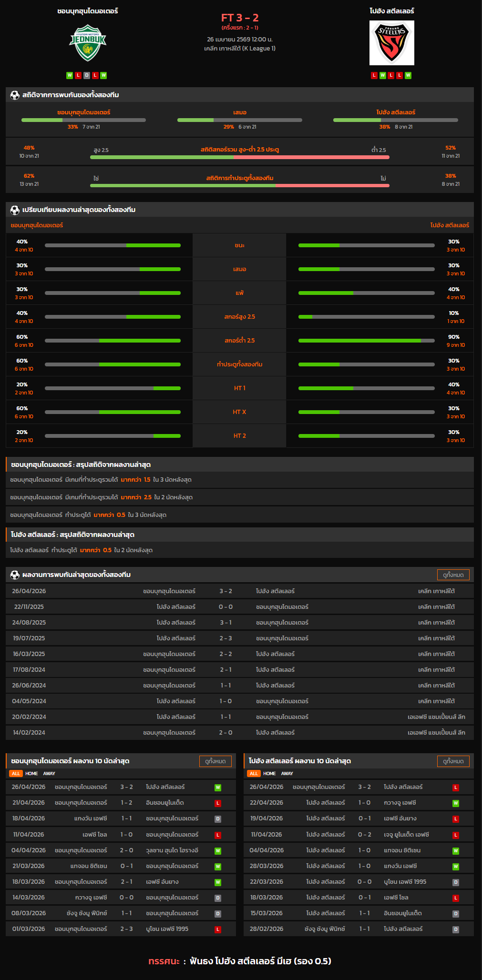Open the 24/08/2025 head-to-head match row

point(239,623)
